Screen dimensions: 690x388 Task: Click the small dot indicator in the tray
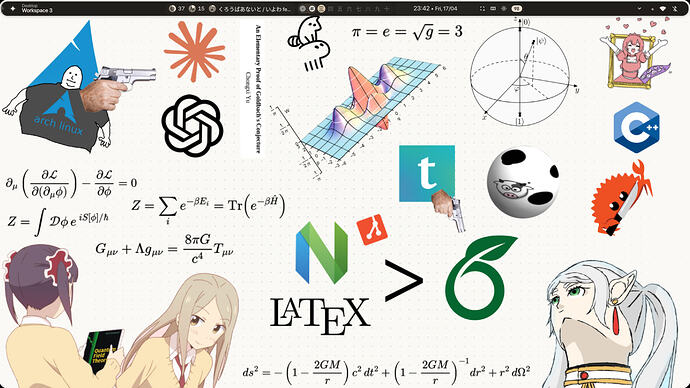click(x=652, y=9)
